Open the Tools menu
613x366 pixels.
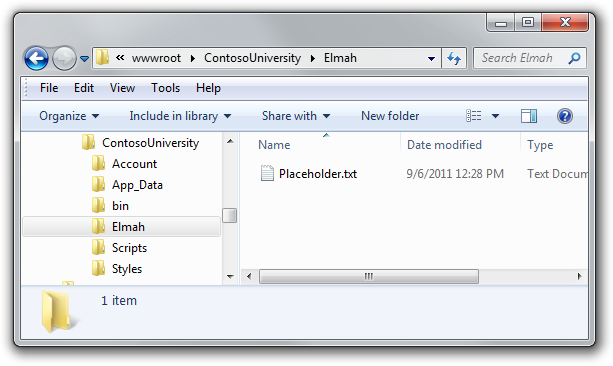[165, 88]
